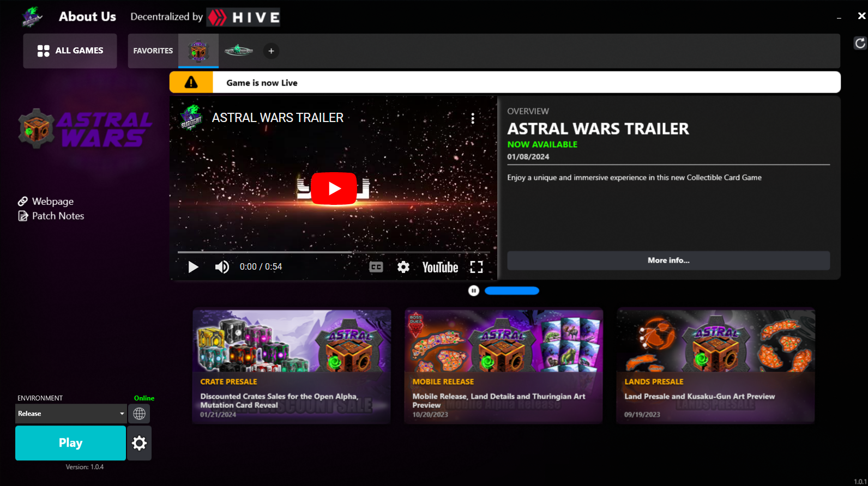Viewport: 868px width, 486px height.
Task: Open the Webpage link
Action: 46,202
